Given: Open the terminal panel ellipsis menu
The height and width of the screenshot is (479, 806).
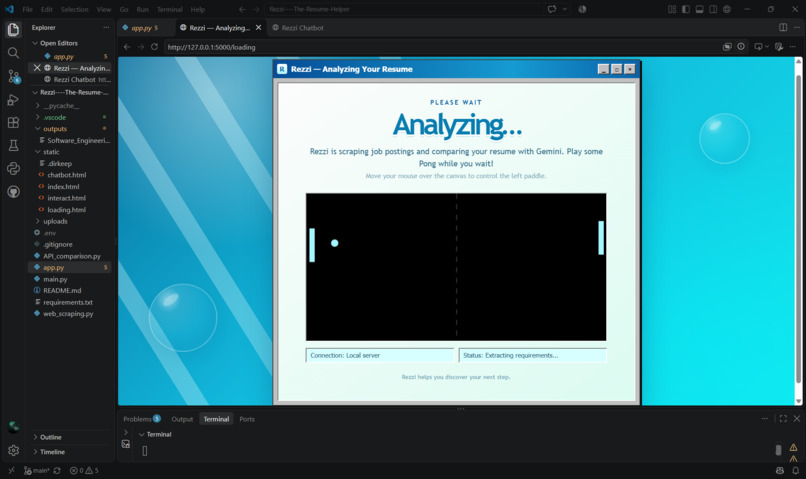Looking at the screenshot, I should pos(764,418).
